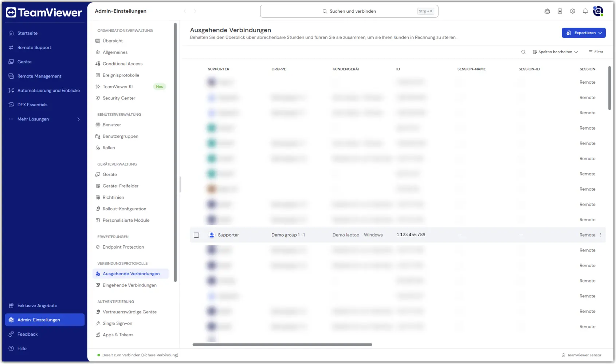Click the search magnifier above table
The height and width of the screenshot is (364, 616).
[x=523, y=52]
